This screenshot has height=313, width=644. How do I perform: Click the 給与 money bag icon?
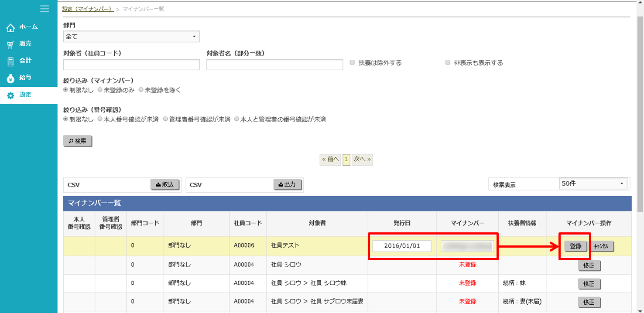click(x=10, y=78)
